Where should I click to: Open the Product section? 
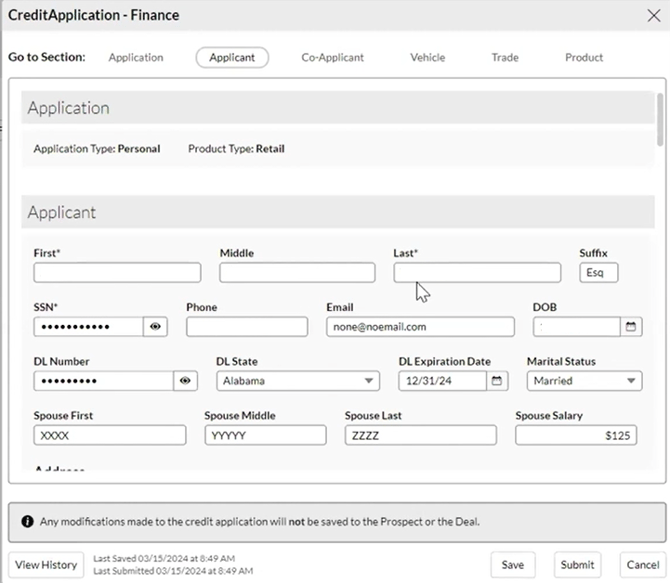tap(584, 57)
